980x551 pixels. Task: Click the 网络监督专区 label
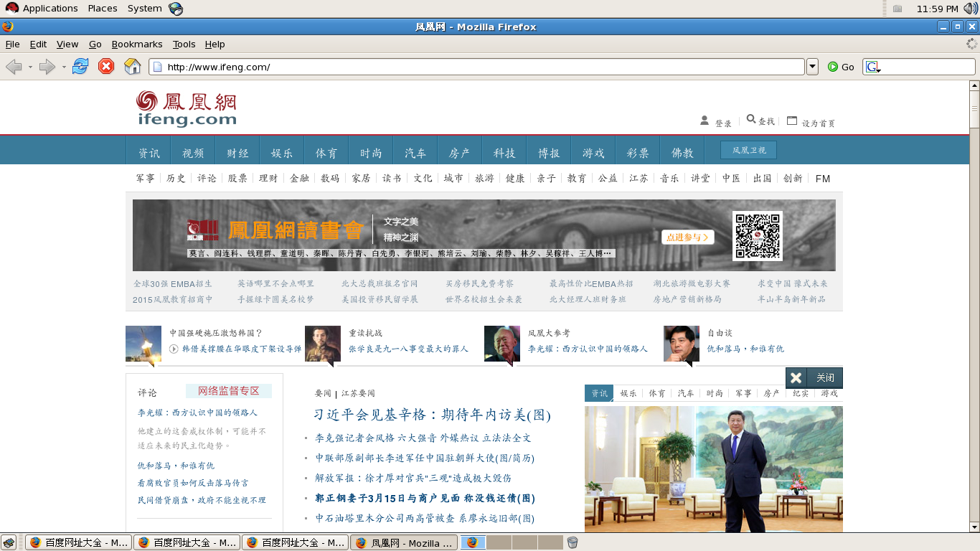(x=229, y=391)
